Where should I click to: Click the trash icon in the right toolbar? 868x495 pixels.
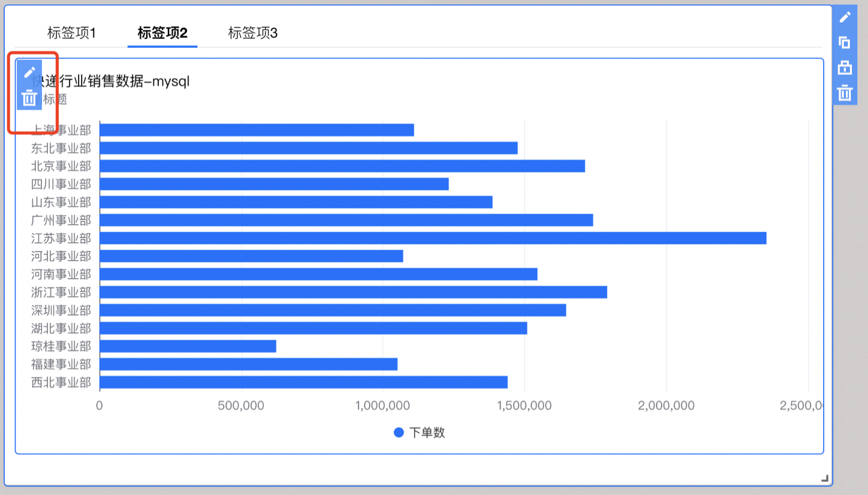click(845, 93)
